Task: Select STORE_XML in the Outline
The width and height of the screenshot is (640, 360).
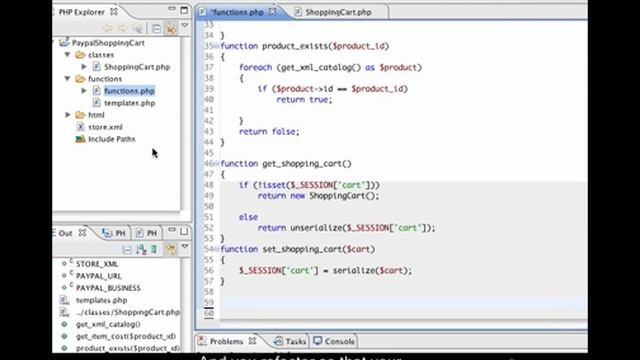Action: coord(97,264)
